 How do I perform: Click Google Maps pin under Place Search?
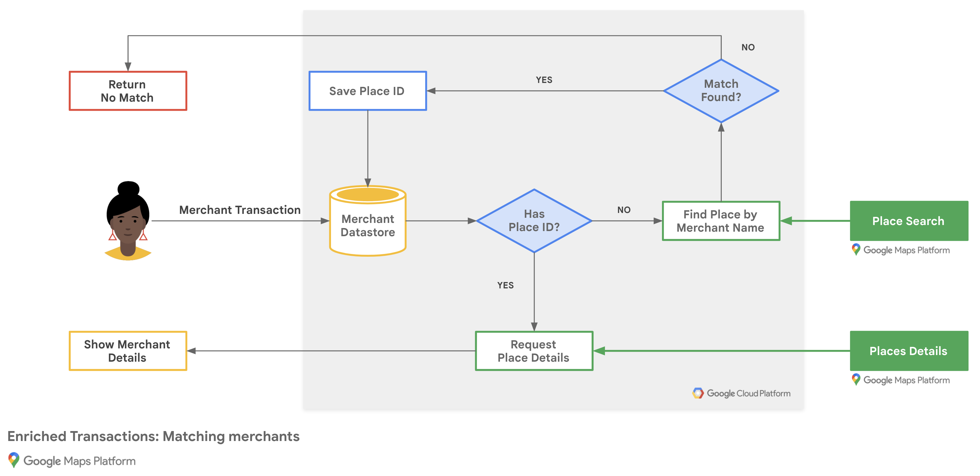pyautogui.click(x=856, y=249)
